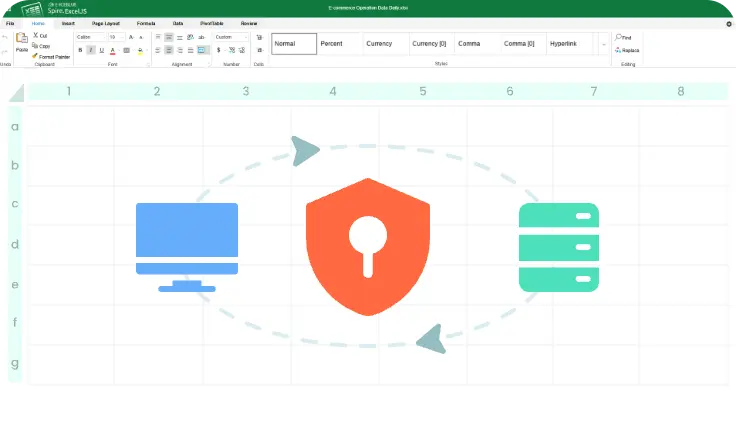The width and height of the screenshot is (736, 424).
Task: Open the settings gear icon
Action: pos(728,24)
